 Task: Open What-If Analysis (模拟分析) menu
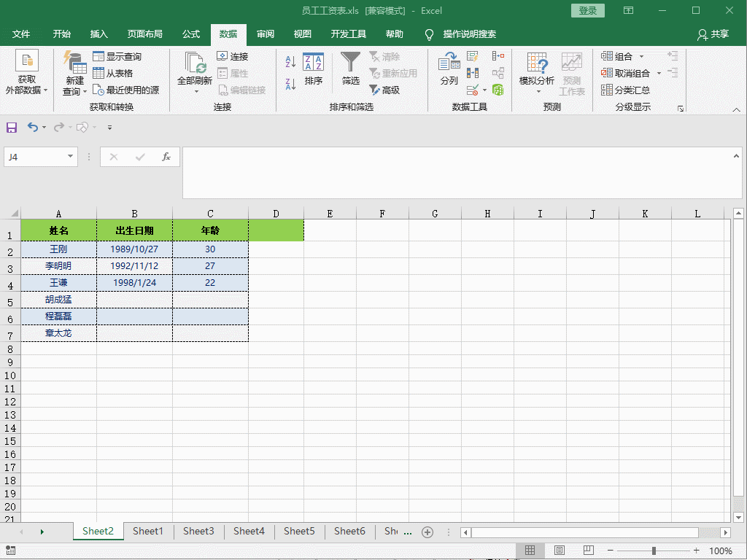[537, 72]
